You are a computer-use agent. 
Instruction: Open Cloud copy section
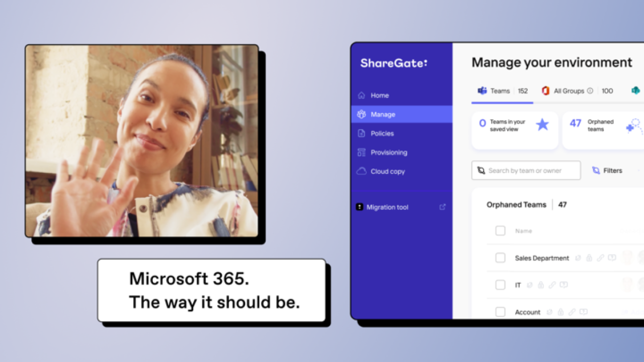(x=401, y=171)
